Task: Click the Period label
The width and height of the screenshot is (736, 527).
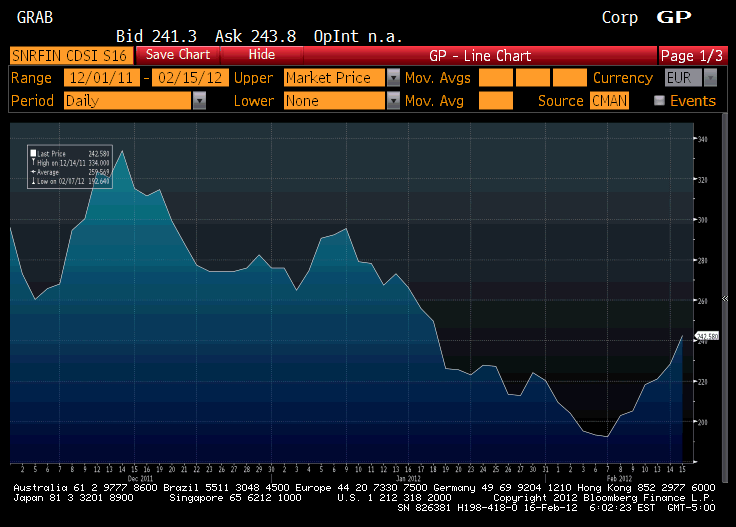Action: tap(32, 100)
